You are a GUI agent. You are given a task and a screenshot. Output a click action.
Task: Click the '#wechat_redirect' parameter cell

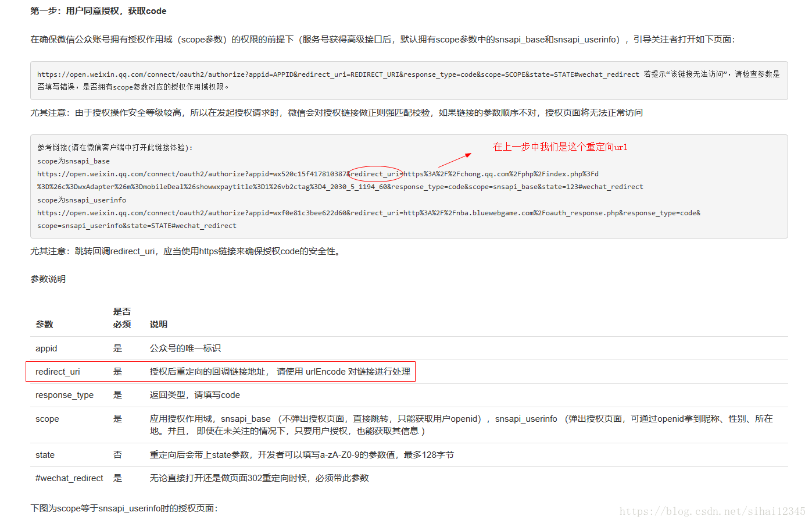pyautogui.click(x=69, y=478)
